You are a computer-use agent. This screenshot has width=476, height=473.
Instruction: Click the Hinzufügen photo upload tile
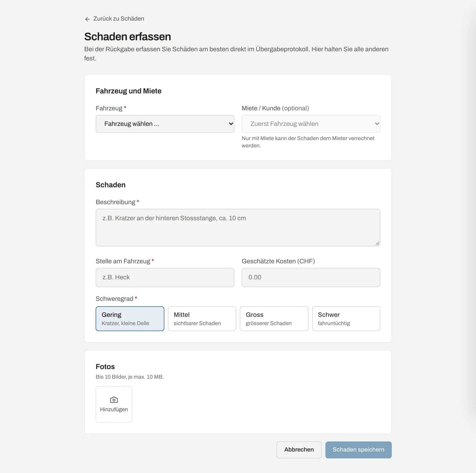(x=114, y=404)
